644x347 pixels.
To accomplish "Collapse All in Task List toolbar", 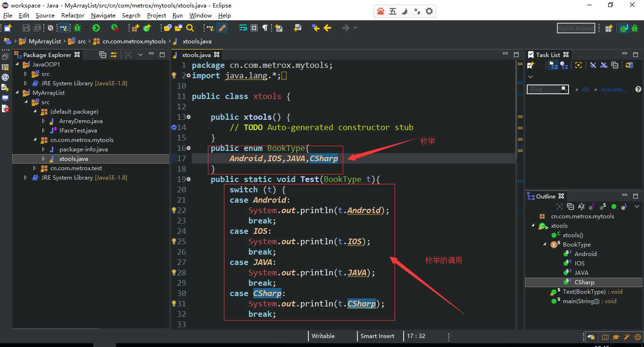I will tap(615, 65).
